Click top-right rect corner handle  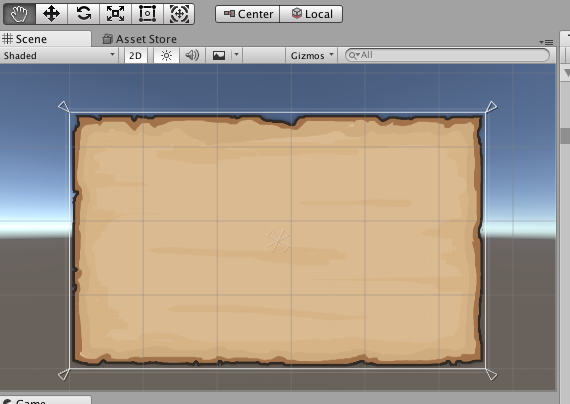point(491,107)
